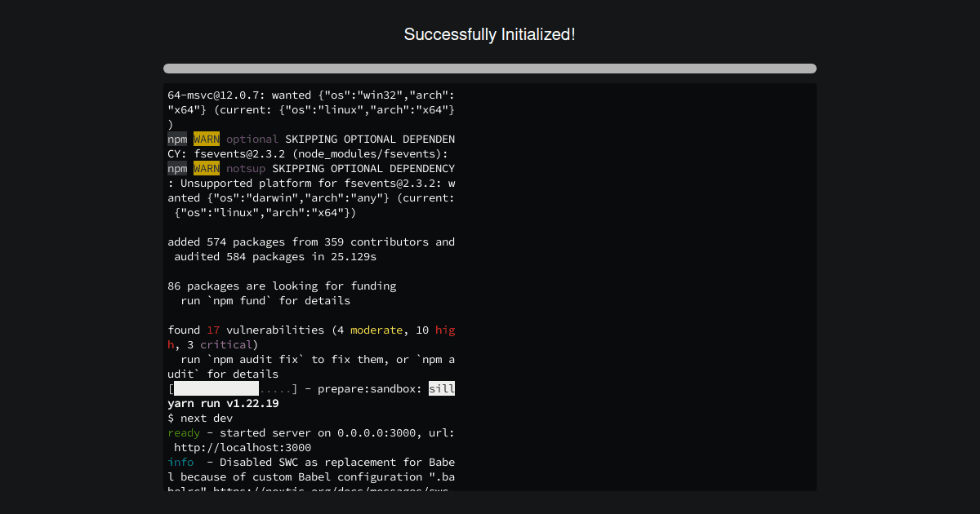Screen dimensions: 980x514
Task: Click the gray progress bar above the terminal
Action: coord(490,69)
